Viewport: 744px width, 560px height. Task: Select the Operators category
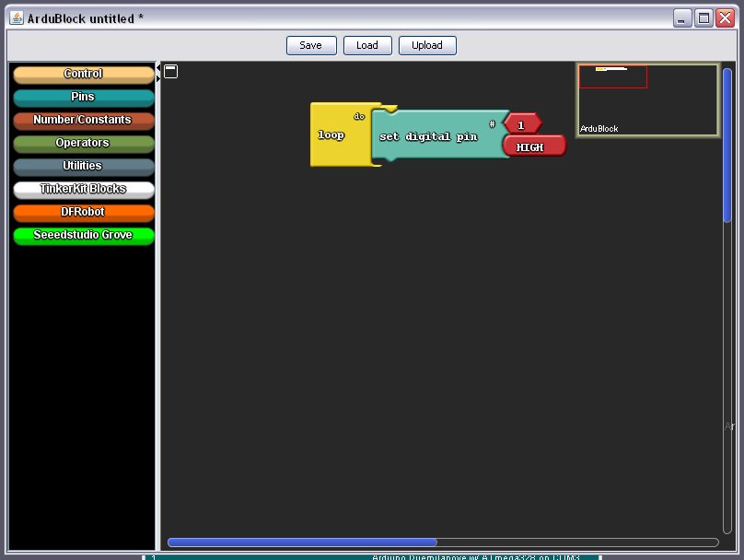(83, 144)
